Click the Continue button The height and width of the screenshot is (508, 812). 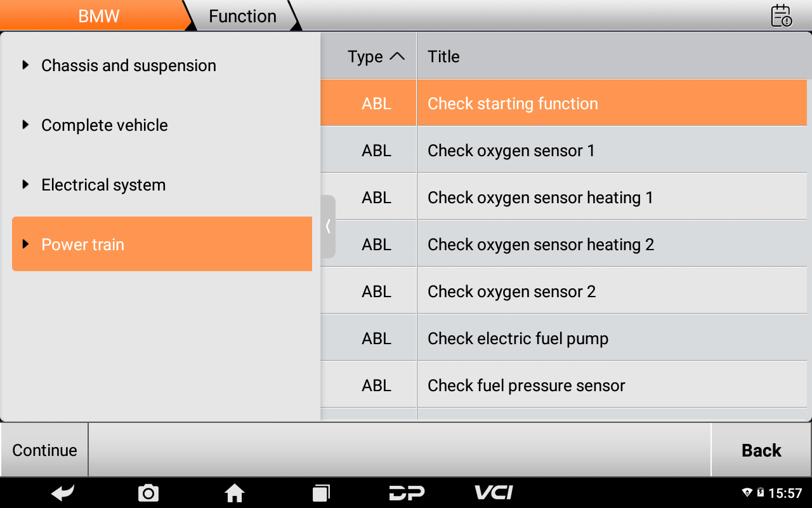tap(44, 450)
